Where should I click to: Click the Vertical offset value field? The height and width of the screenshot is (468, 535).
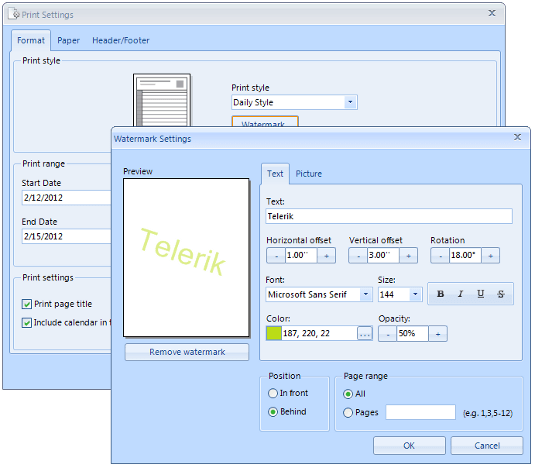pyautogui.click(x=383, y=255)
